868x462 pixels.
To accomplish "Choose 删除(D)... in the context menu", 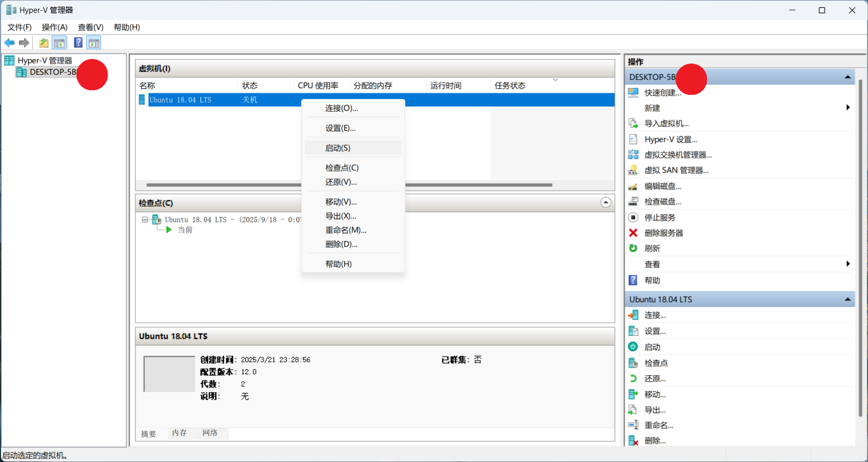I will 353,245.
